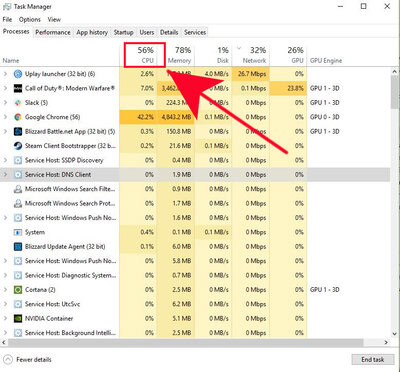Select the Uplay launcher icon
Screen dimensions: 400x372
coord(18,74)
